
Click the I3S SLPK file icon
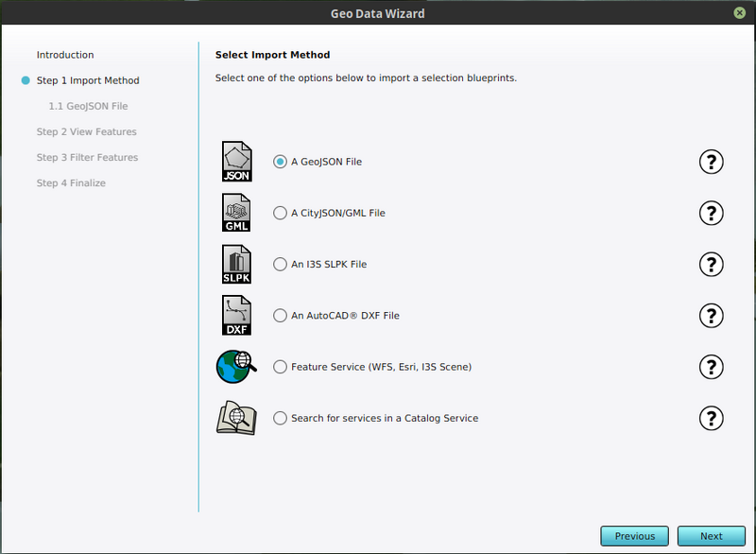[236, 264]
